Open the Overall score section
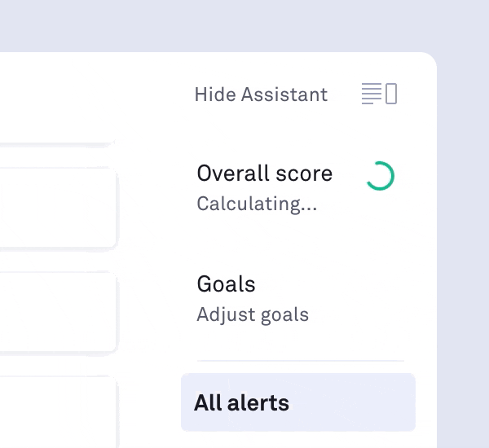 point(264,173)
